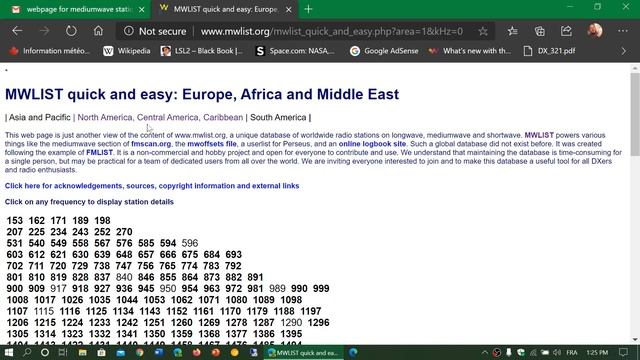Select frequency 1290
Viewport: 640px width, 360px height.
pyautogui.click(x=291, y=323)
